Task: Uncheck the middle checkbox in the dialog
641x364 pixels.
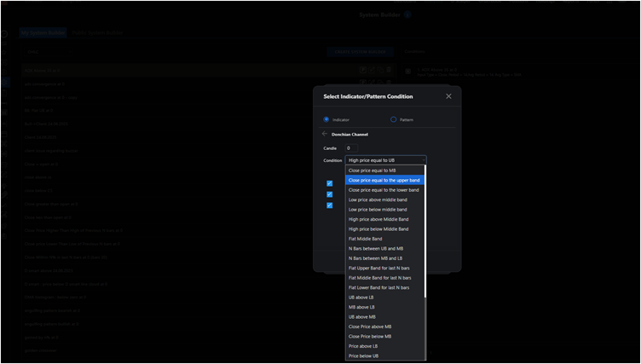Action: (330, 194)
